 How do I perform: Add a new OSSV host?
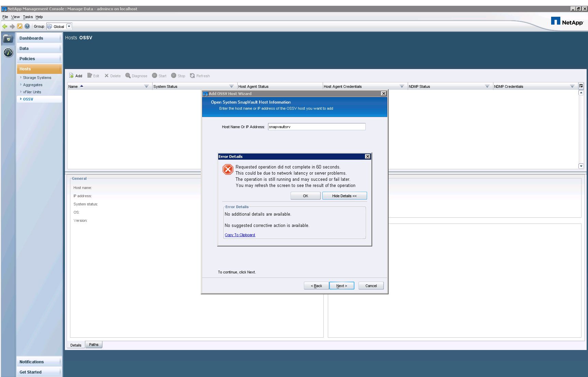(76, 76)
